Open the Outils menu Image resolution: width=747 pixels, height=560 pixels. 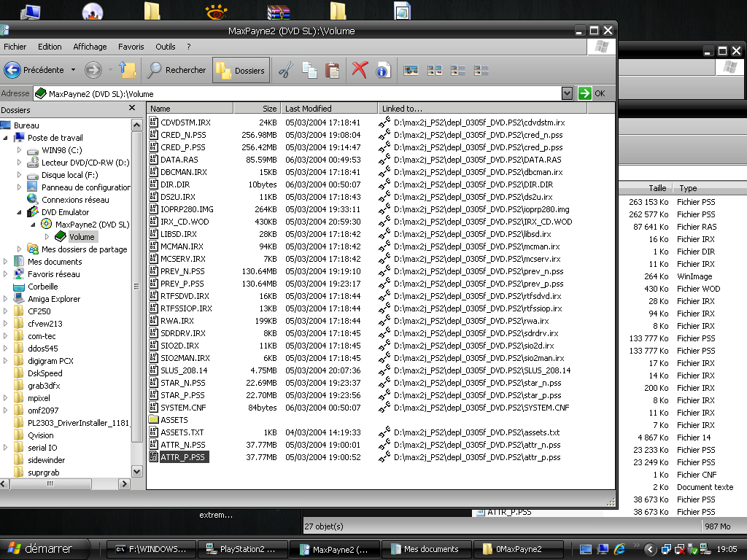click(166, 47)
